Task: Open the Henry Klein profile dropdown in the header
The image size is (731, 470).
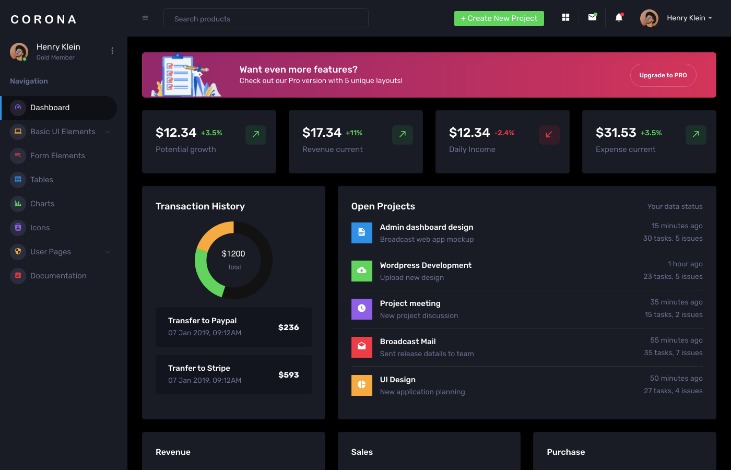Action: (676, 18)
